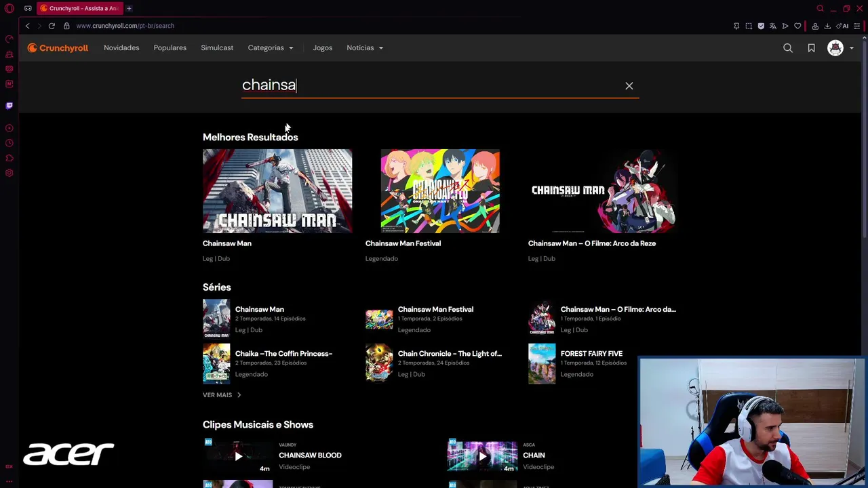Screen dimensions: 868x488
Task: Click the address bar URL
Action: [125, 26]
